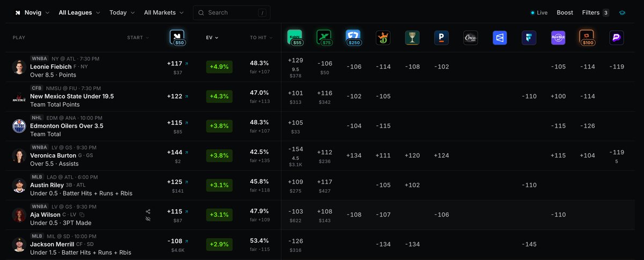Click the +2.9% EV badge
The image size is (644, 260).
[219, 244]
